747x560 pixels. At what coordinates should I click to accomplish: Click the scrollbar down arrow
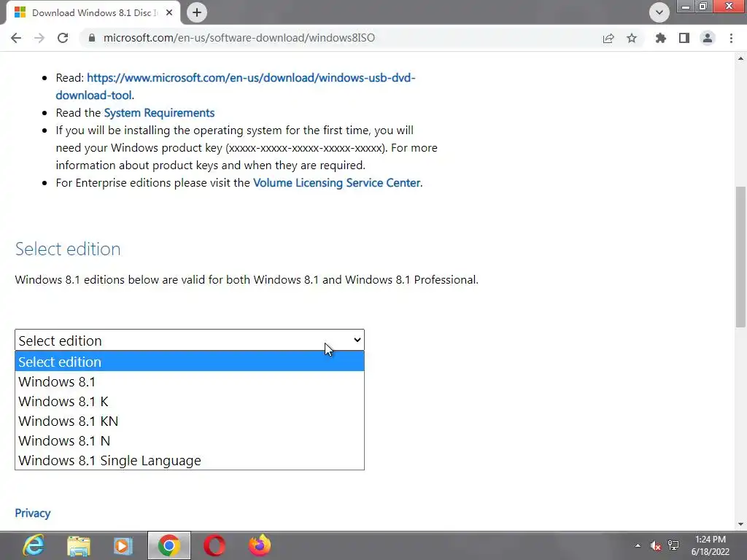tap(740, 524)
